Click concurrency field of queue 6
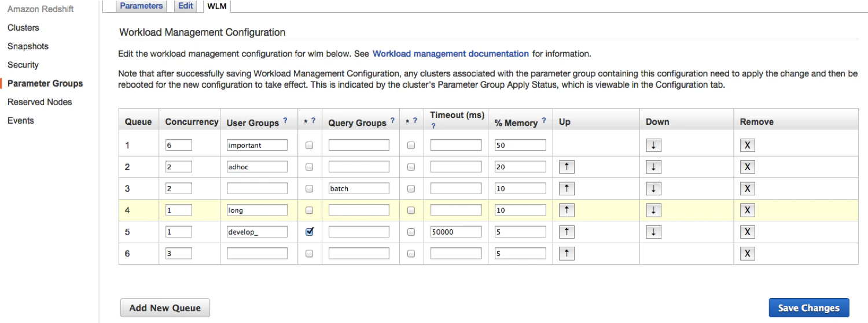 178,253
